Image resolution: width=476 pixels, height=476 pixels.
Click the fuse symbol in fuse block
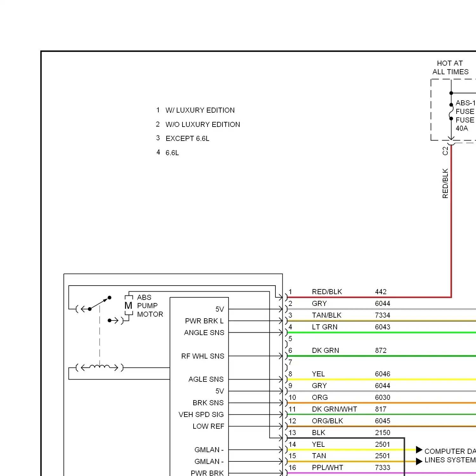click(451, 112)
